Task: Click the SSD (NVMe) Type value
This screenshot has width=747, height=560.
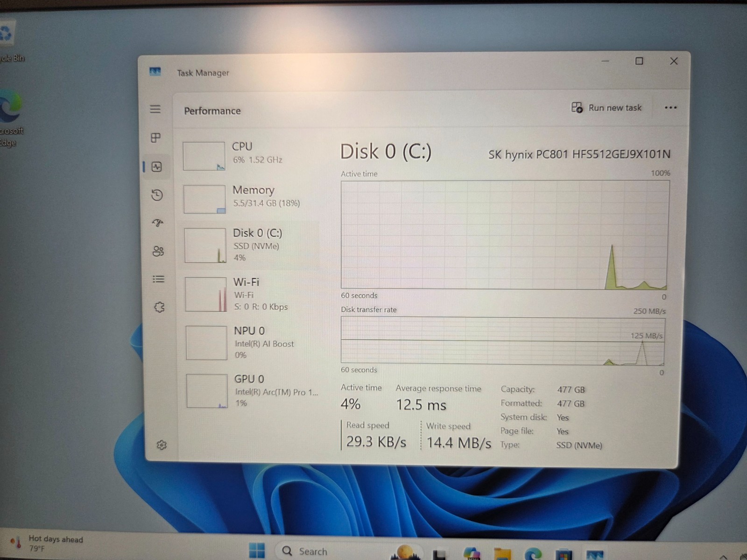Action: (579, 445)
